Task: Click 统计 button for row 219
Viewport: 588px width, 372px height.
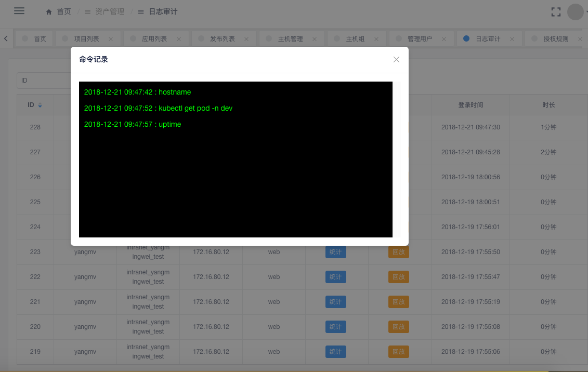Action: [336, 352]
